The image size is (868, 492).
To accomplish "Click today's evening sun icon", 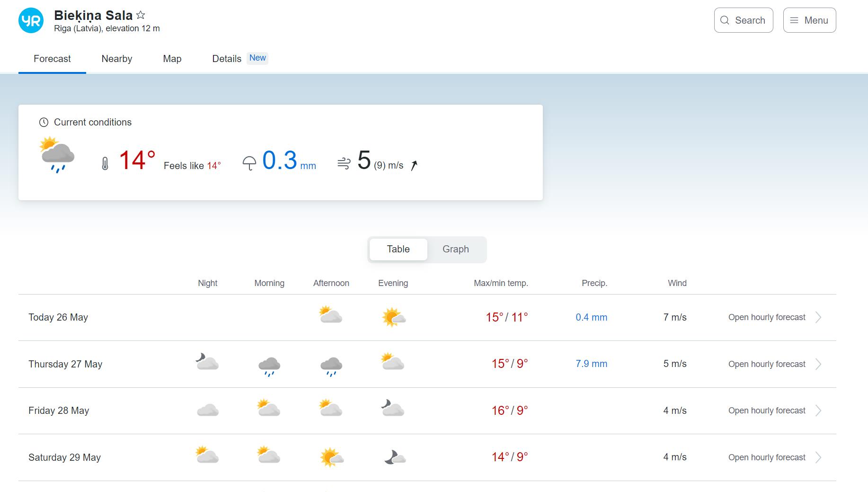I will pyautogui.click(x=393, y=317).
